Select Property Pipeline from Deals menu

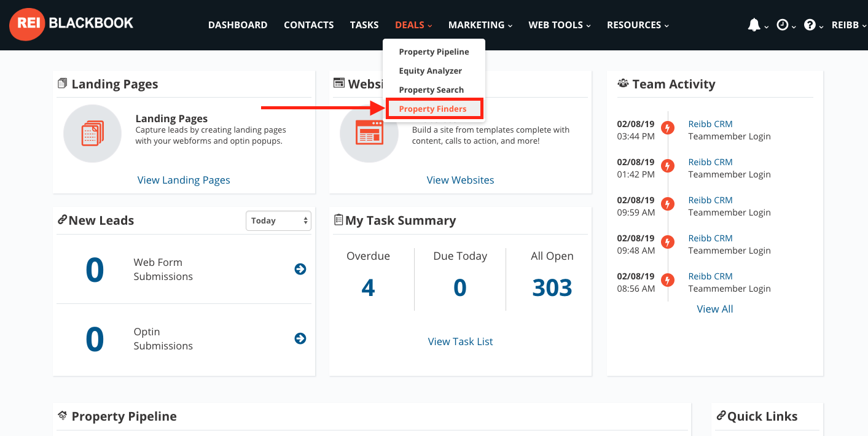(x=434, y=52)
